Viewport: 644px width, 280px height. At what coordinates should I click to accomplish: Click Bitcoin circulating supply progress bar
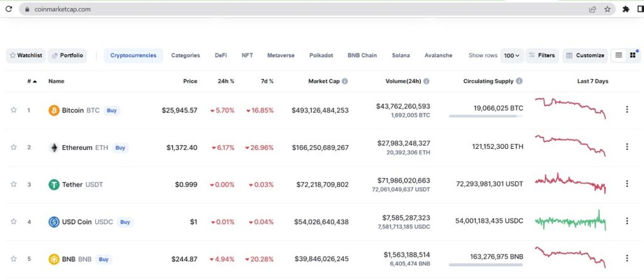point(486,116)
